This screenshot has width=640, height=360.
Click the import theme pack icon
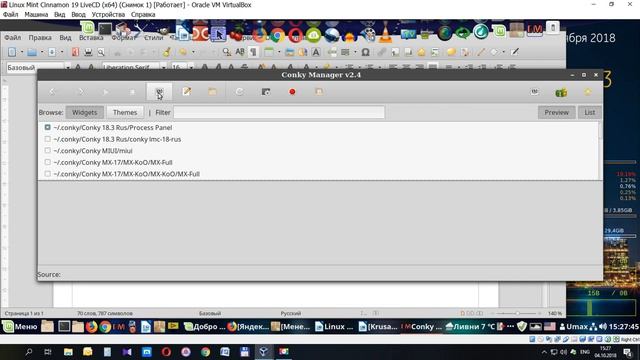(319, 92)
